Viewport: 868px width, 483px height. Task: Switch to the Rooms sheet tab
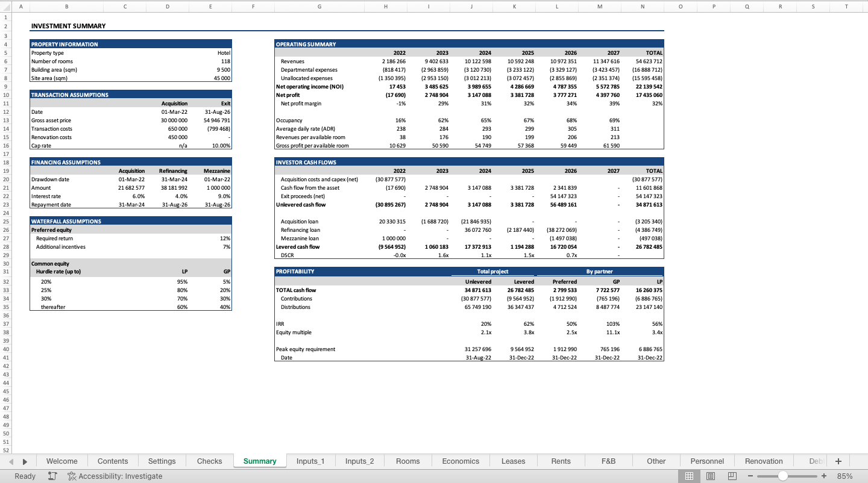[x=407, y=461]
